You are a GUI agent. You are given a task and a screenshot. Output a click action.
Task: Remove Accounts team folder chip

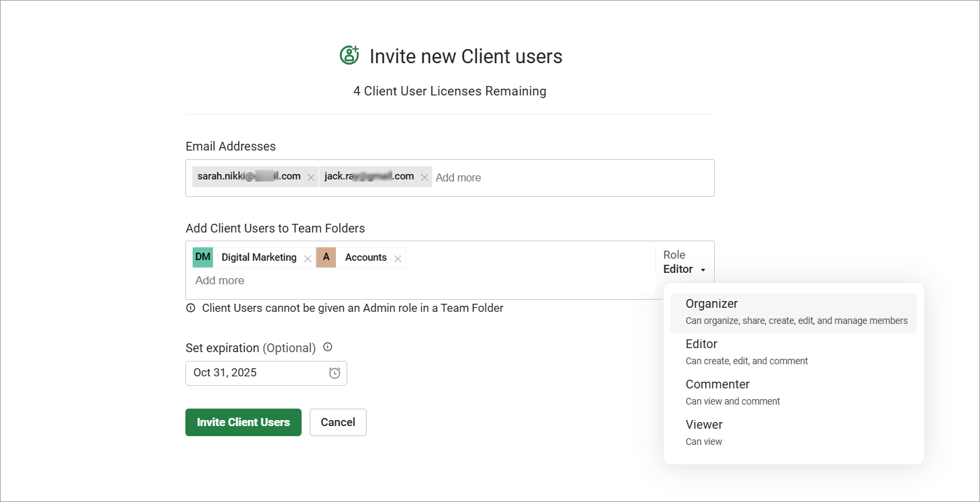[x=398, y=258]
